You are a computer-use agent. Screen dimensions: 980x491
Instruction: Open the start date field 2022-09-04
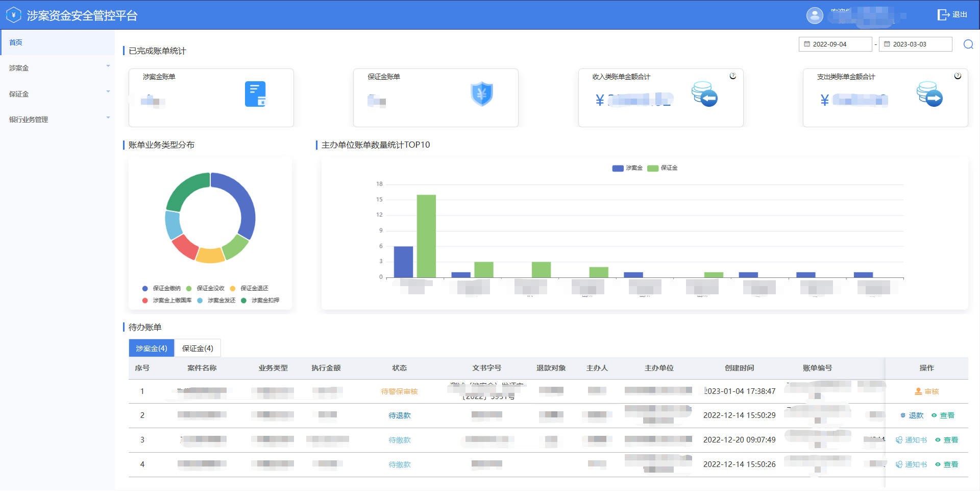tap(835, 44)
